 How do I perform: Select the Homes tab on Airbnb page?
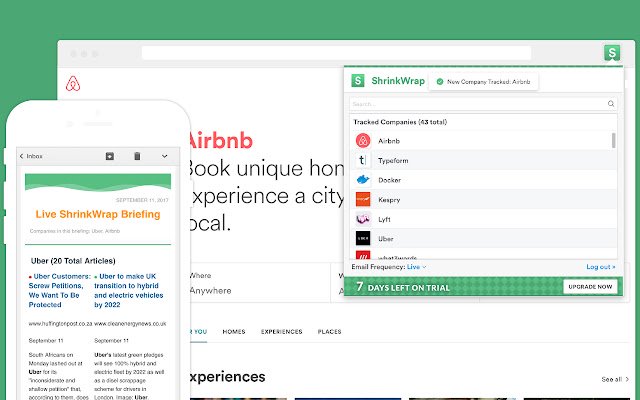tap(234, 331)
